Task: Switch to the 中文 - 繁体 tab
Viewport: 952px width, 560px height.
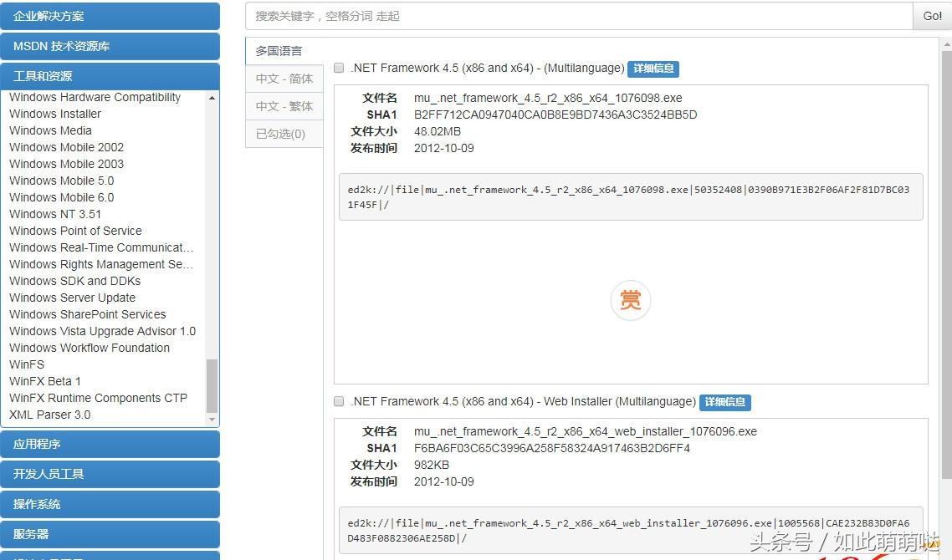Action: point(284,106)
